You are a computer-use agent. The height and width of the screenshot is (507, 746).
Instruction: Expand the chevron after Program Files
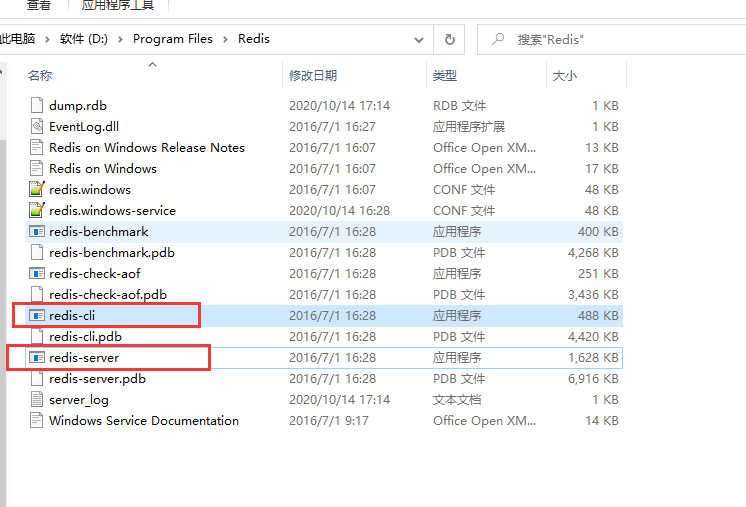[x=226, y=39]
